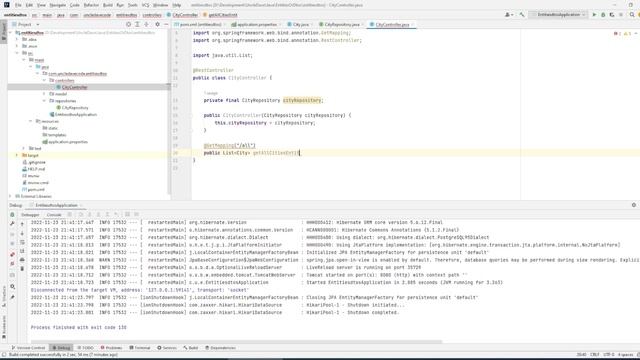Switch to City.java editor tab
640x360 pixels.
click(x=300, y=24)
